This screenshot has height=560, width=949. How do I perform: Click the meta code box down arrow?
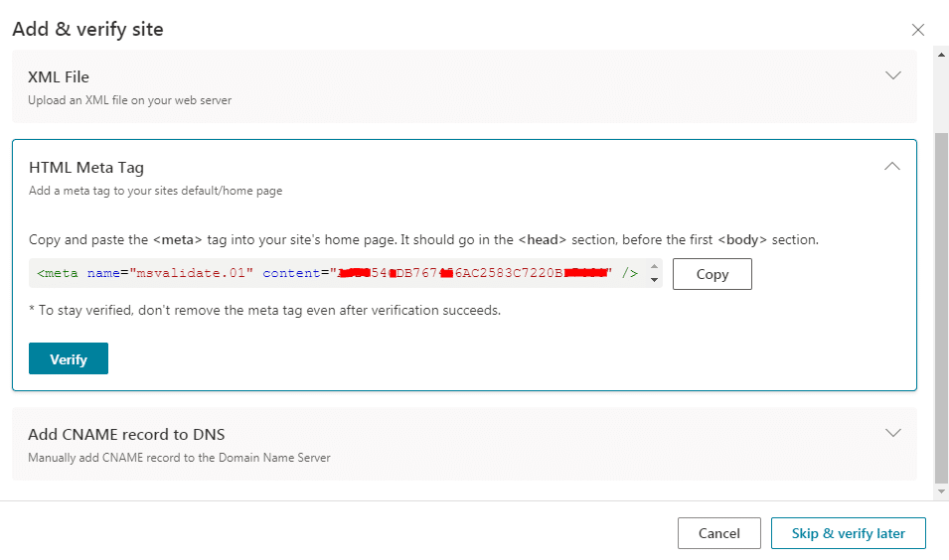click(x=654, y=280)
